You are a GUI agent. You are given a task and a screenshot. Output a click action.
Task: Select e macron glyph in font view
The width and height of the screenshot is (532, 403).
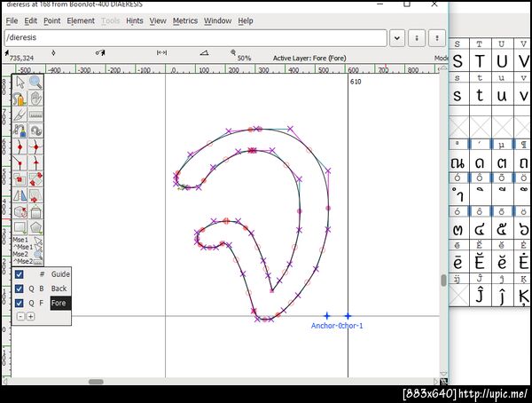click(458, 263)
